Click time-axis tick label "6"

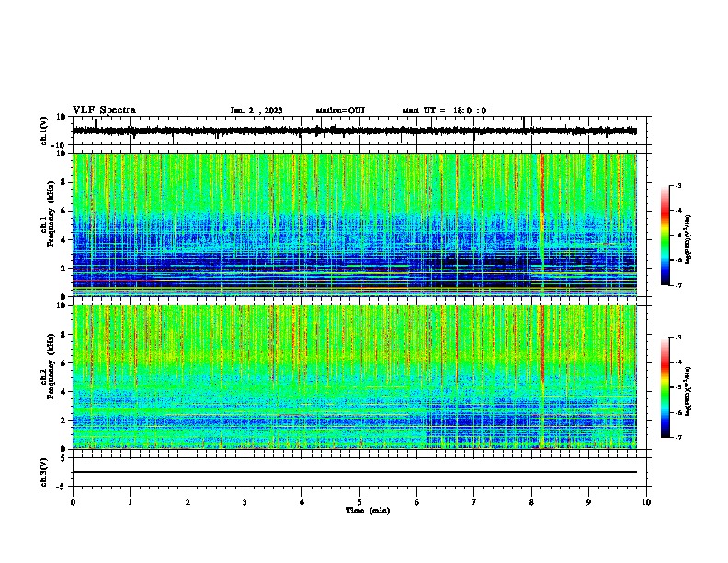[x=417, y=502]
